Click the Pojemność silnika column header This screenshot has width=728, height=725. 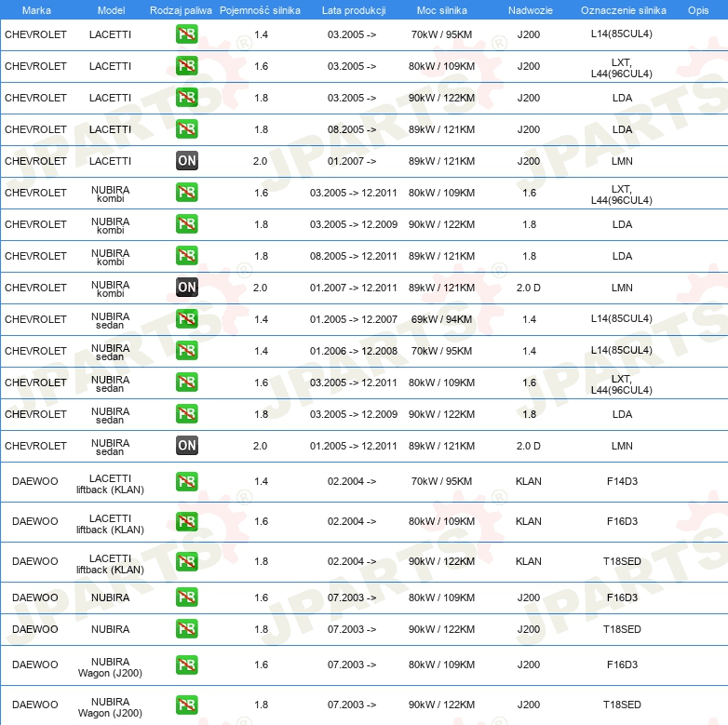click(260, 10)
